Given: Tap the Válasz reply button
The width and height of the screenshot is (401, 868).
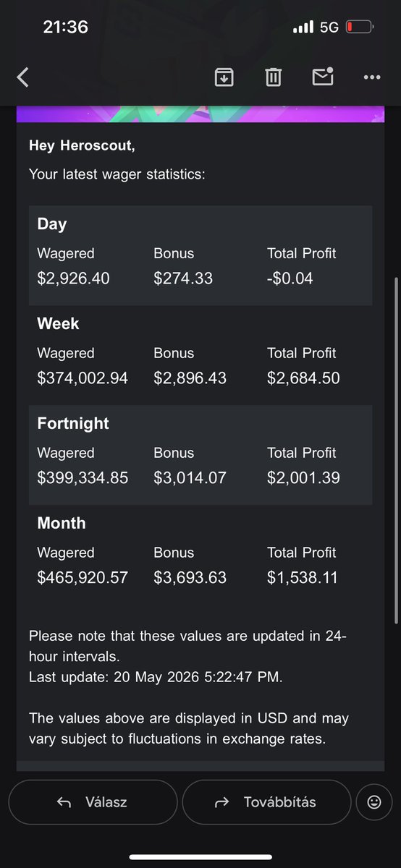Looking at the screenshot, I should coord(93,801).
